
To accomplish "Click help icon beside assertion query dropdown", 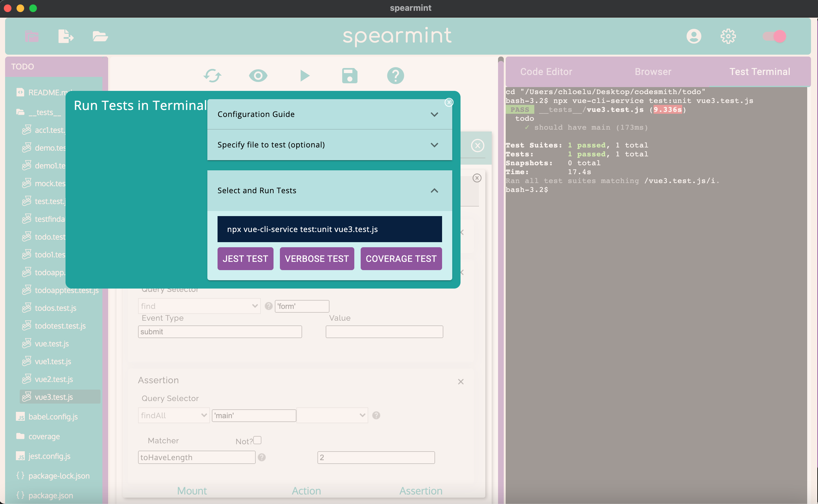I will [x=376, y=415].
